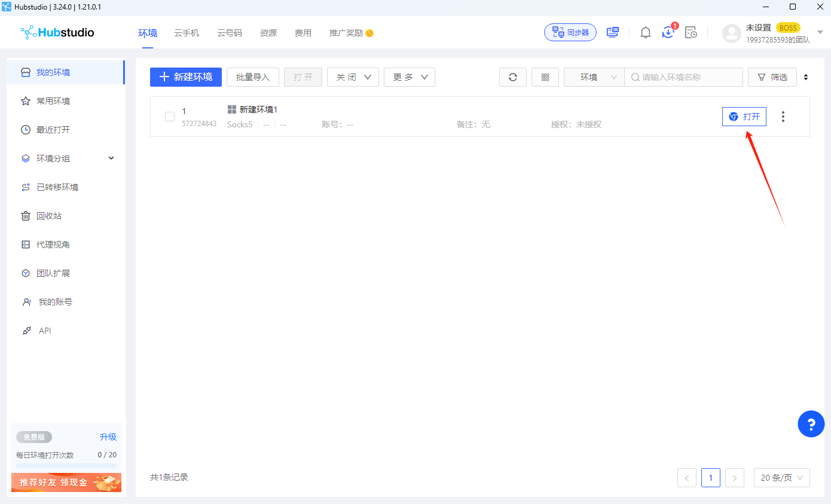Switch to the 费用 tab

pyautogui.click(x=303, y=33)
